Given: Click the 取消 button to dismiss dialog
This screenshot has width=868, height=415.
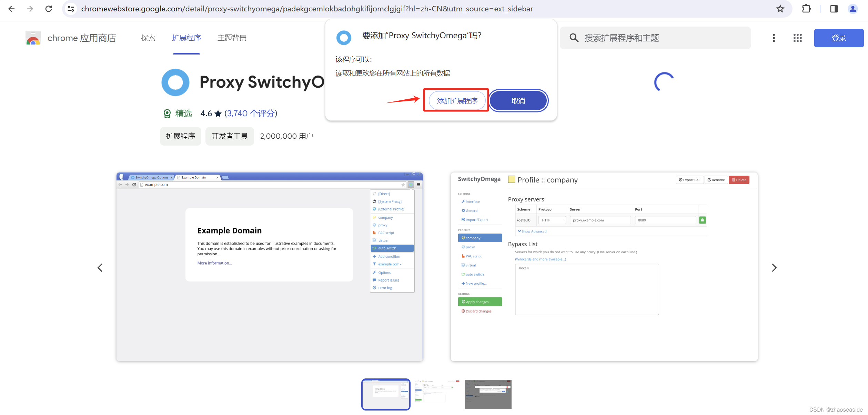Looking at the screenshot, I should [x=517, y=100].
